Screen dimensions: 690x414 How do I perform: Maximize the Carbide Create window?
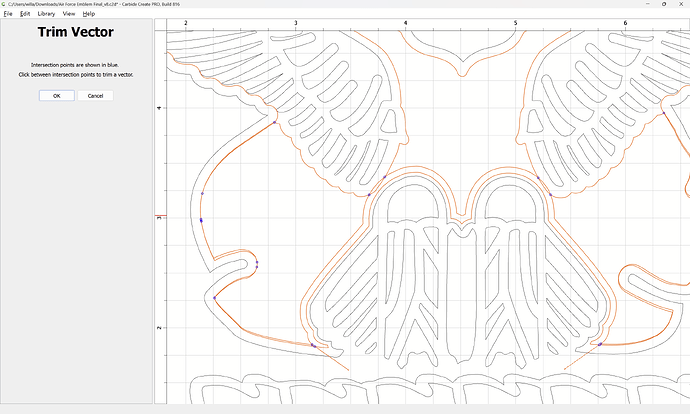click(664, 4)
